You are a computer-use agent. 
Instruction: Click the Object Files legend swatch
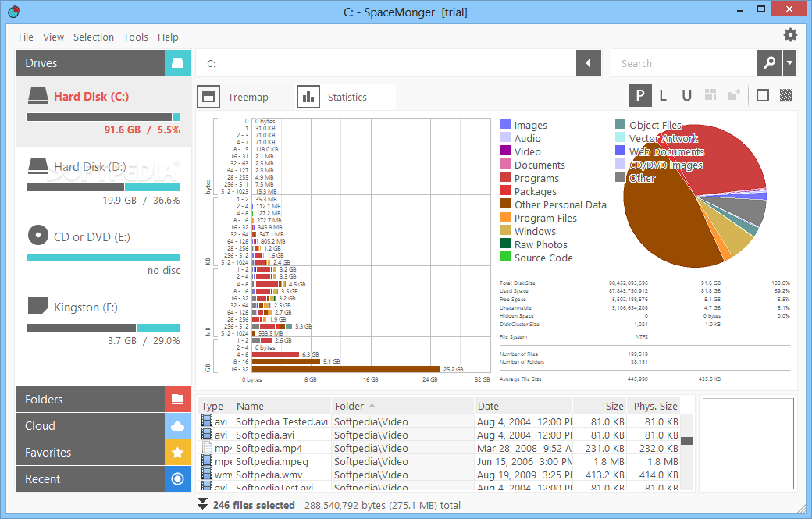[x=621, y=124]
